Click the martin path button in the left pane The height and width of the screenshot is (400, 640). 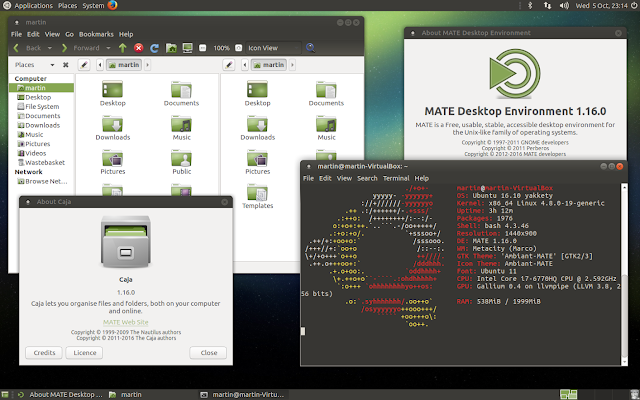[x=124, y=65]
